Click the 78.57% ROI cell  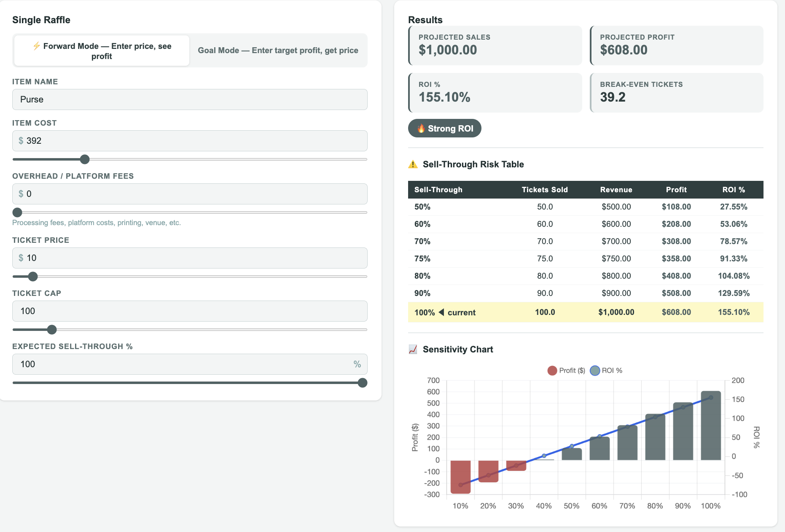click(x=734, y=242)
